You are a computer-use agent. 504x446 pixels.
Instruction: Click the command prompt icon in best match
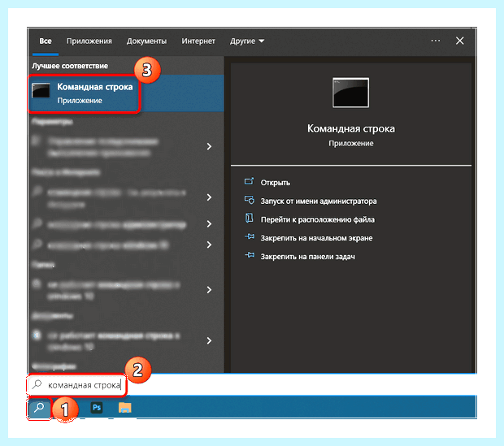pos(41,90)
